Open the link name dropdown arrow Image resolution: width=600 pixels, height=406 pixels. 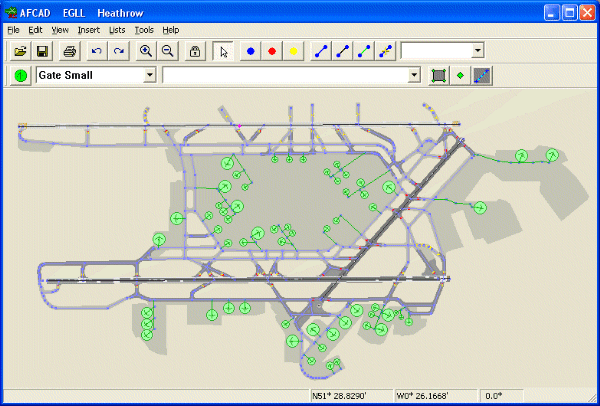(477, 51)
